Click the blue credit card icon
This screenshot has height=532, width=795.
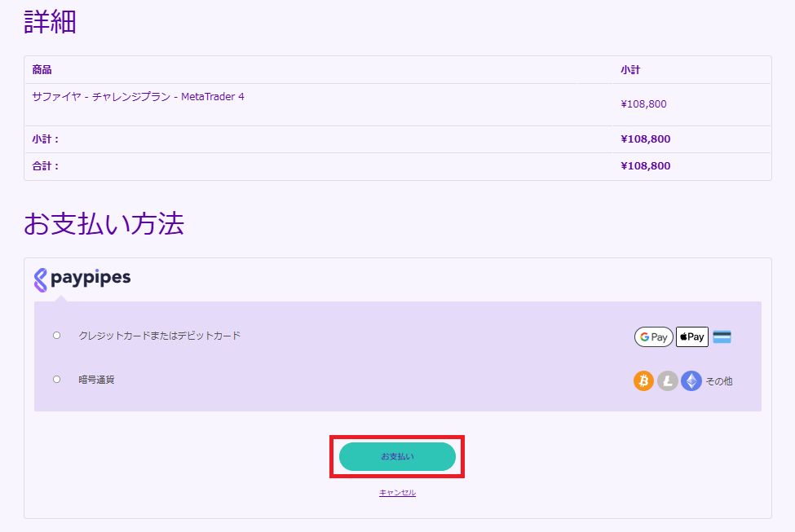[x=722, y=337]
